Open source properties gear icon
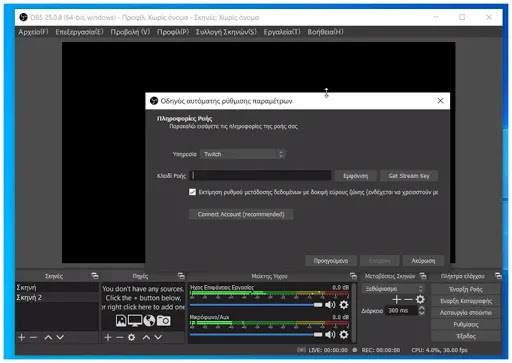The height and width of the screenshot is (363, 512). [x=132, y=337]
